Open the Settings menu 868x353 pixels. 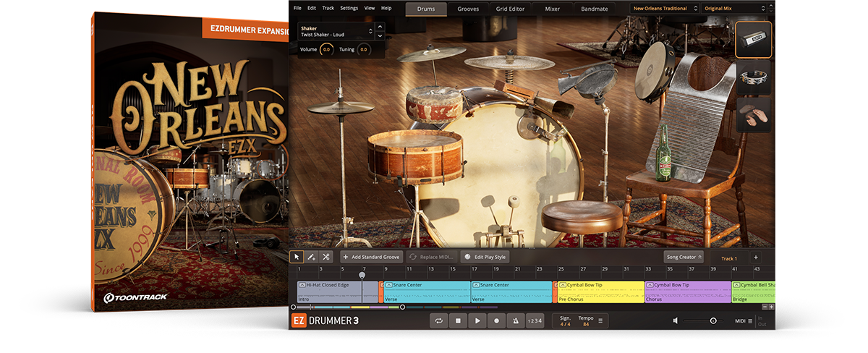coord(349,8)
